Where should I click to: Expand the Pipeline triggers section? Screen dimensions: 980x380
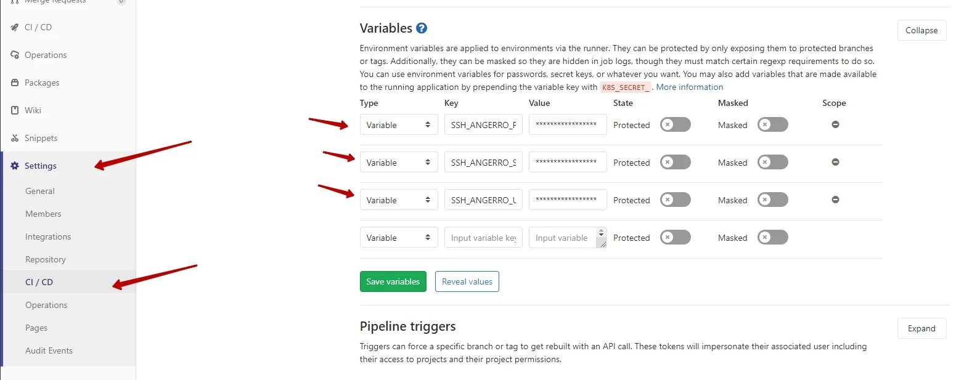[x=921, y=328]
